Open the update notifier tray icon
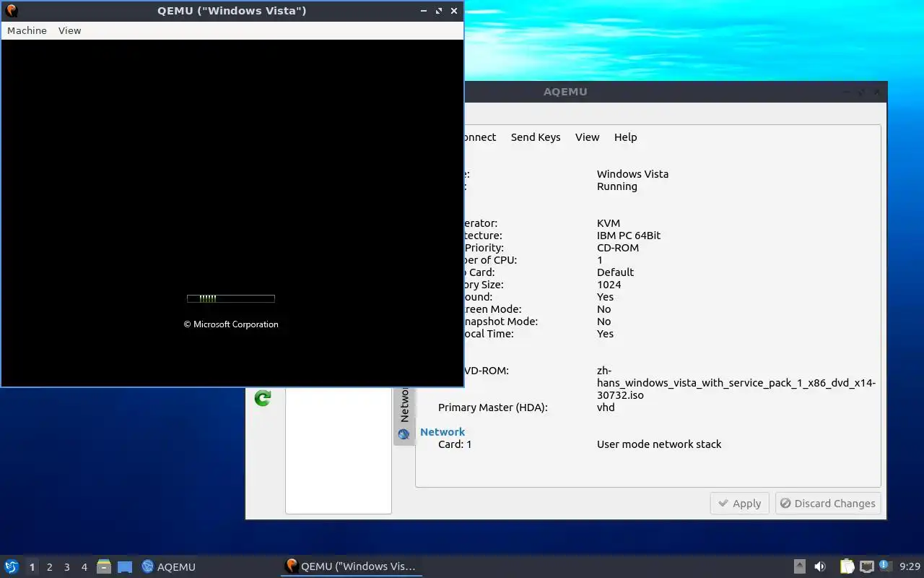 [884, 566]
